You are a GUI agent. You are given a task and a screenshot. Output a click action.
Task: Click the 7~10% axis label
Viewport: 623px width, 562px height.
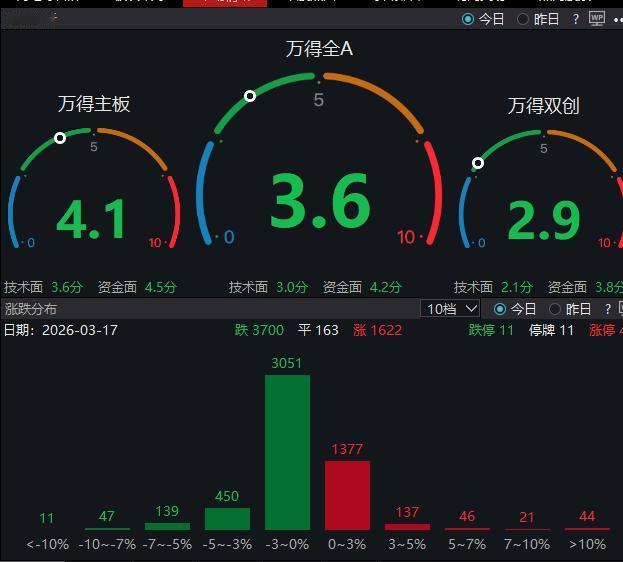(x=527, y=544)
